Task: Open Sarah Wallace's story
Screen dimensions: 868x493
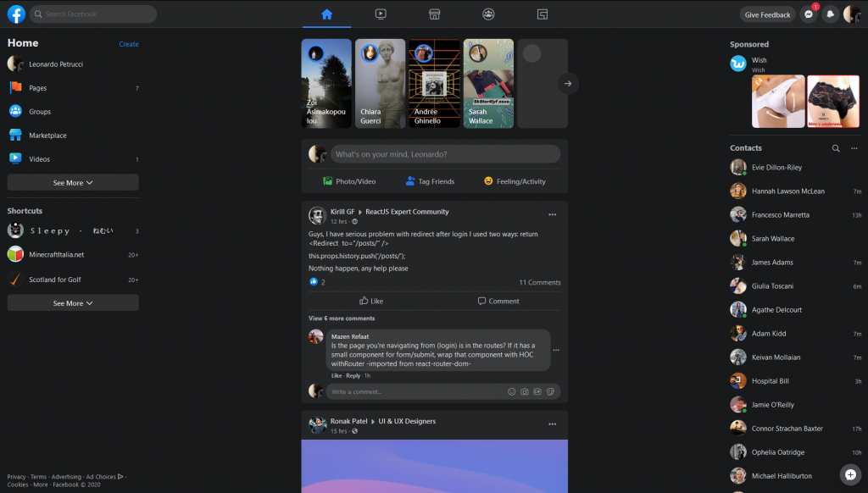Action: point(488,83)
